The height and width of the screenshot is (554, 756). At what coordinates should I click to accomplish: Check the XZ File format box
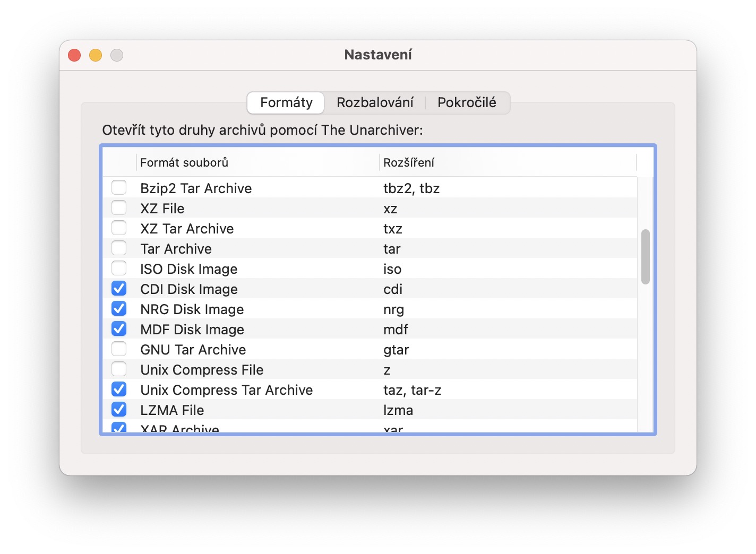pos(119,208)
